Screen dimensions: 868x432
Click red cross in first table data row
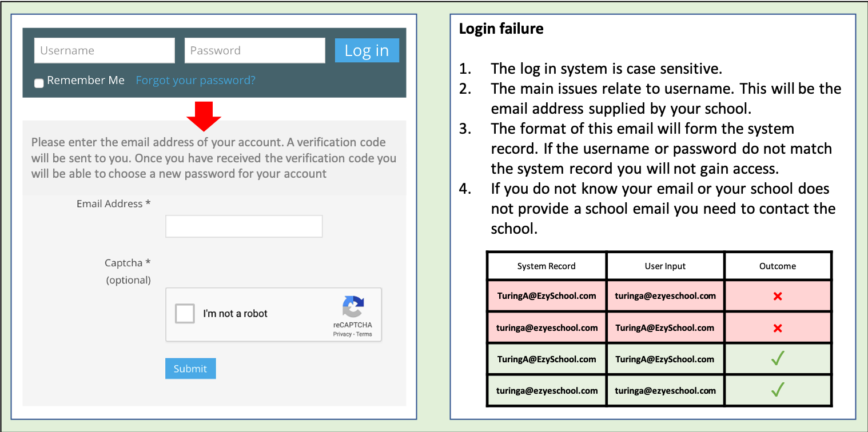tap(777, 296)
